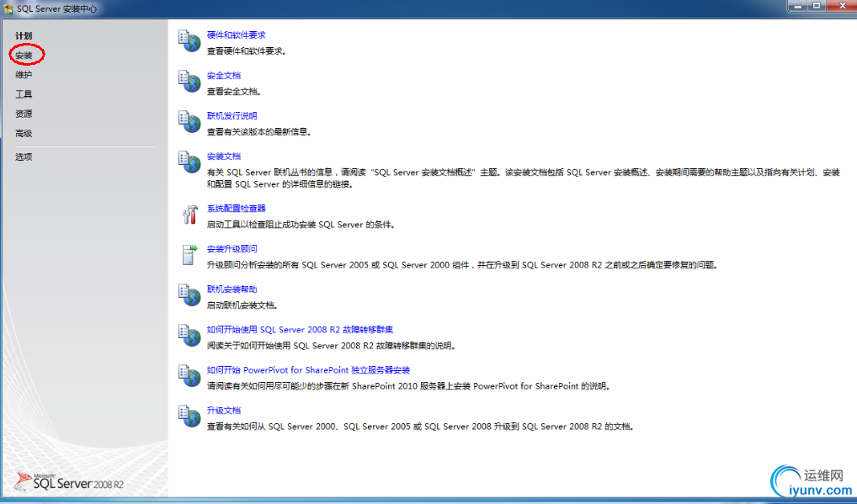
Task: Select 高级 in the sidebar
Action: [24, 133]
